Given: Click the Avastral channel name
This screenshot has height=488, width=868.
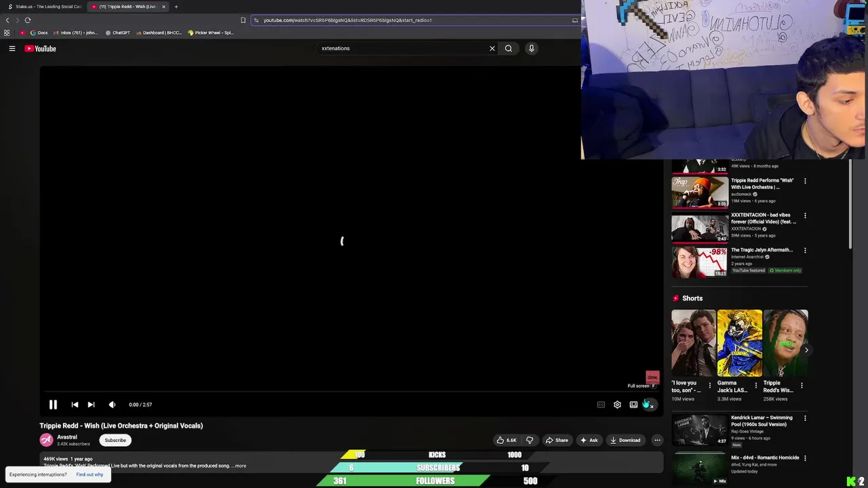Looking at the screenshot, I should [x=67, y=437].
